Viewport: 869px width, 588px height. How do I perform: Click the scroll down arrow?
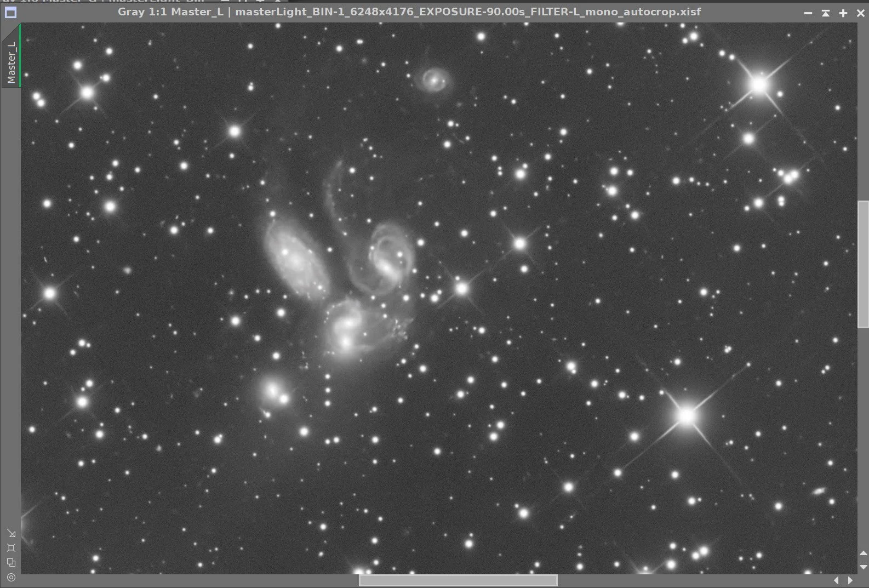(864, 567)
